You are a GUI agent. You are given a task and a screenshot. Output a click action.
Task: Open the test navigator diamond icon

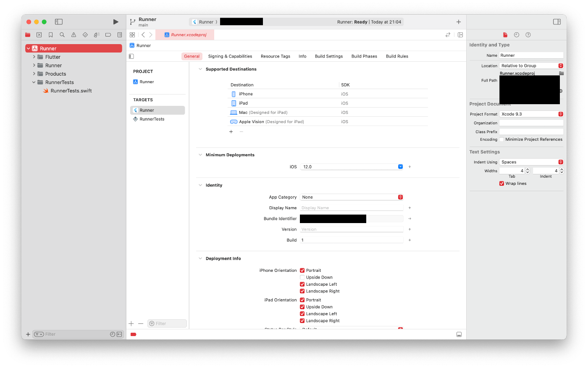(85, 35)
